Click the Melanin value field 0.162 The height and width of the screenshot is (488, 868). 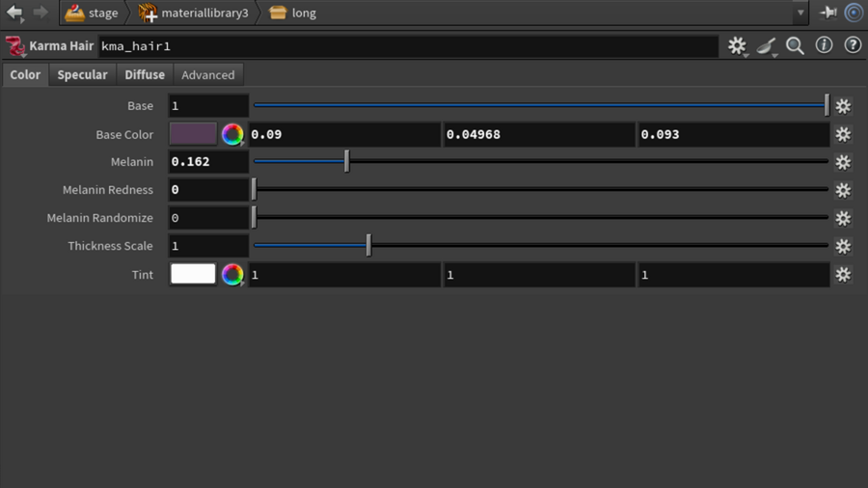point(208,162)
